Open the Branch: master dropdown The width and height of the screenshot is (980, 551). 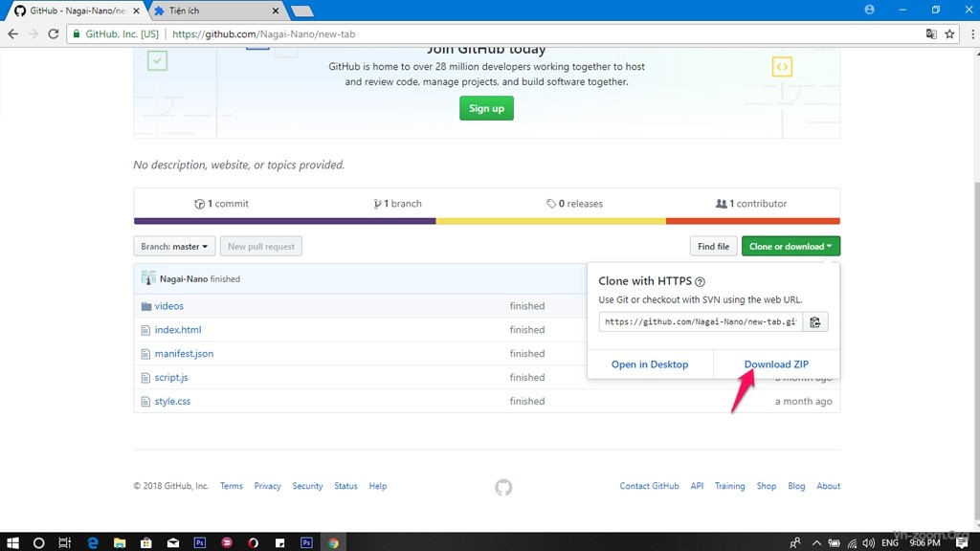pyautogui.click(x=174, y=246)
